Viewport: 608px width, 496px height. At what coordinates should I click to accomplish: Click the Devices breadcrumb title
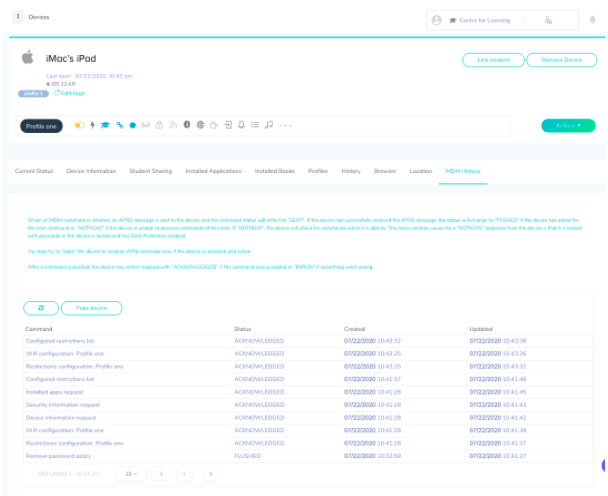pos(39,17)
